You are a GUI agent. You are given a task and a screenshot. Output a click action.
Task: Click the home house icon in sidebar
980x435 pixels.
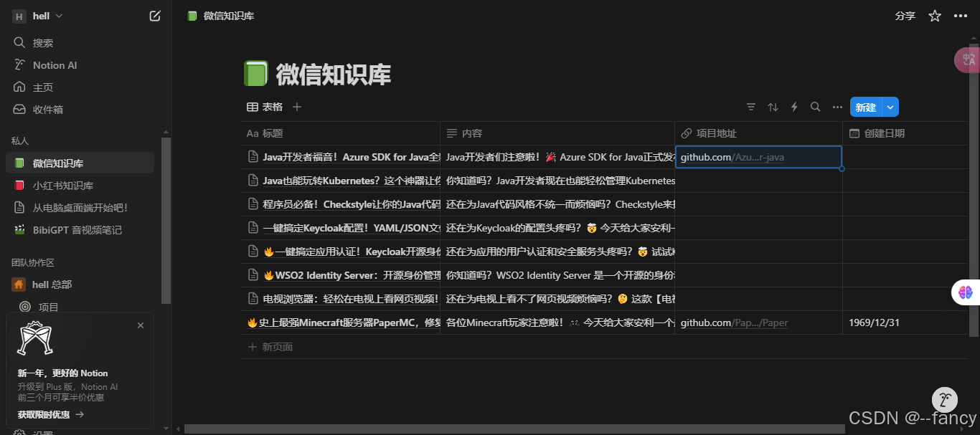click(x=19, y=87)
